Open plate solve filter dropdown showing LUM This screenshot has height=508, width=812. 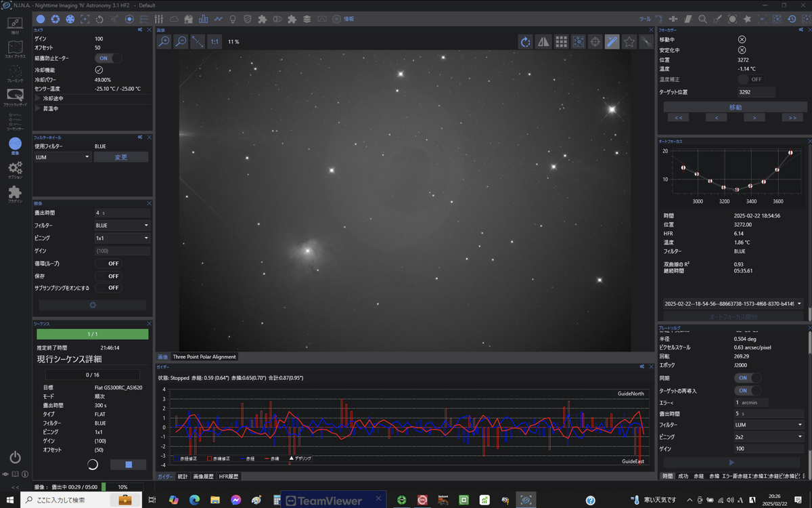(x=769, y=425)
